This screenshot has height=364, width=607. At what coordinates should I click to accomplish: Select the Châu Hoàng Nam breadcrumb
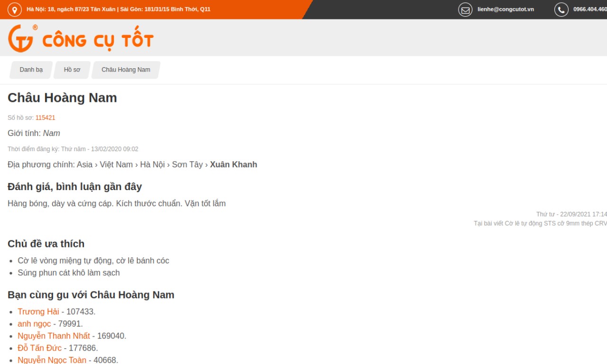[126, 70]
